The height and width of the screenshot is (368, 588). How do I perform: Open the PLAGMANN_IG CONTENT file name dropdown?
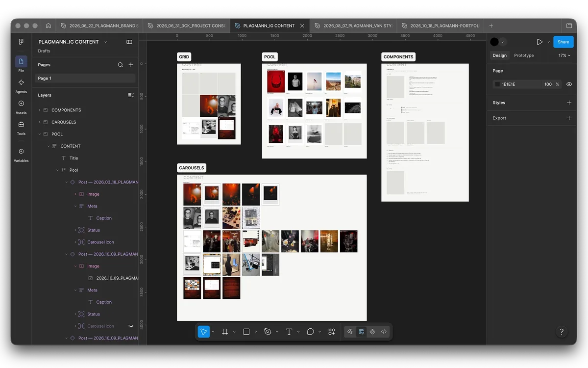[105, 42]
